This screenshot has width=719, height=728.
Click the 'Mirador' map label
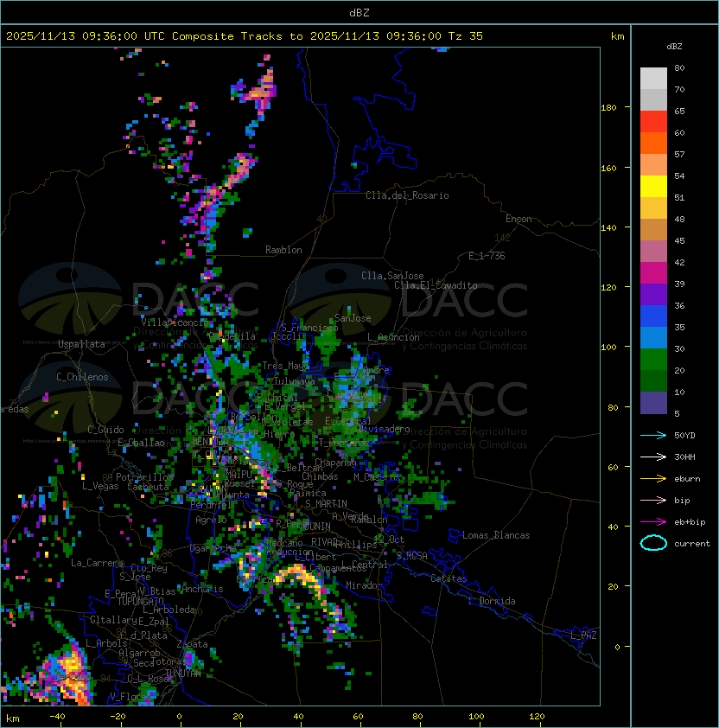pos(365,585)
